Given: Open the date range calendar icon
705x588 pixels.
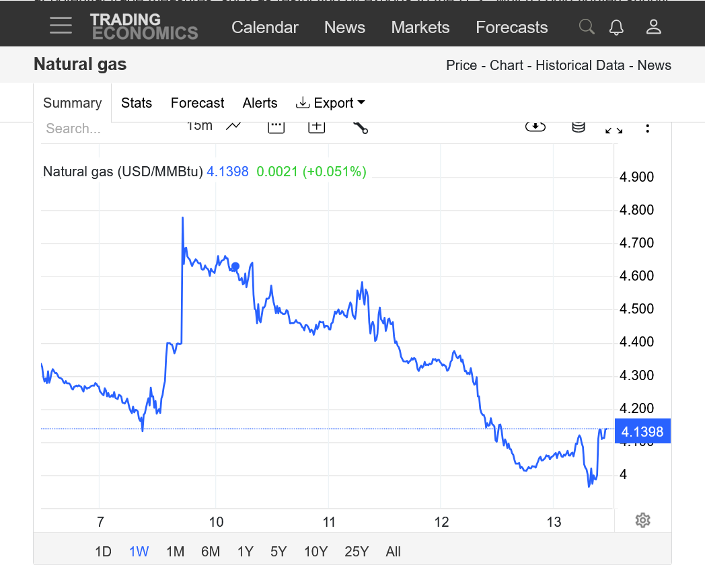Looking at the screenshot, I should click(276, 126).
